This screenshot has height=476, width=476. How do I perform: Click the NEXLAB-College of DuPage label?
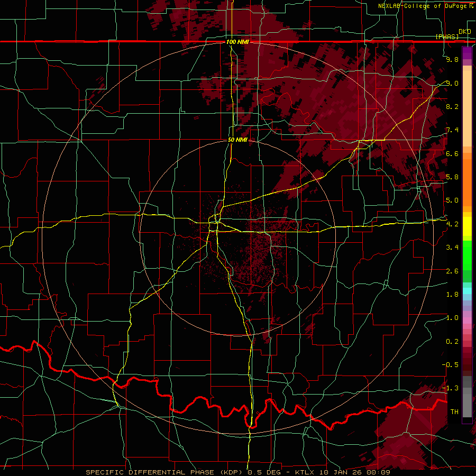[425, 6]
